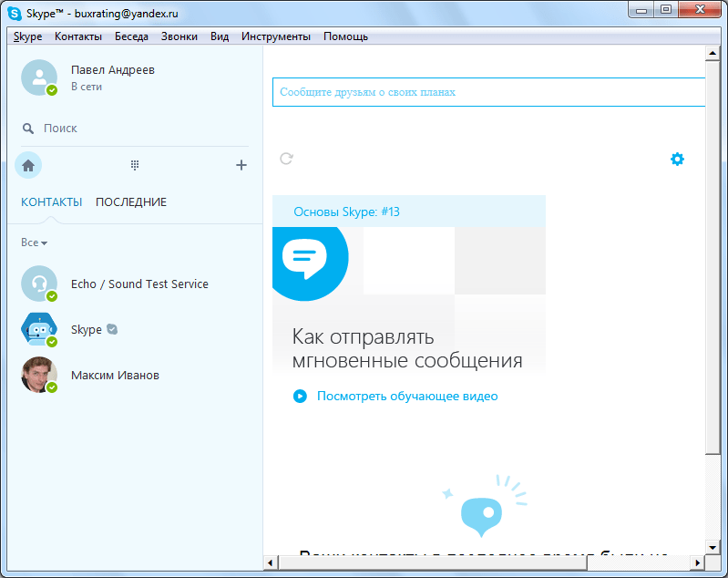
Task: Open the Контакты menu
Action: 78,36
